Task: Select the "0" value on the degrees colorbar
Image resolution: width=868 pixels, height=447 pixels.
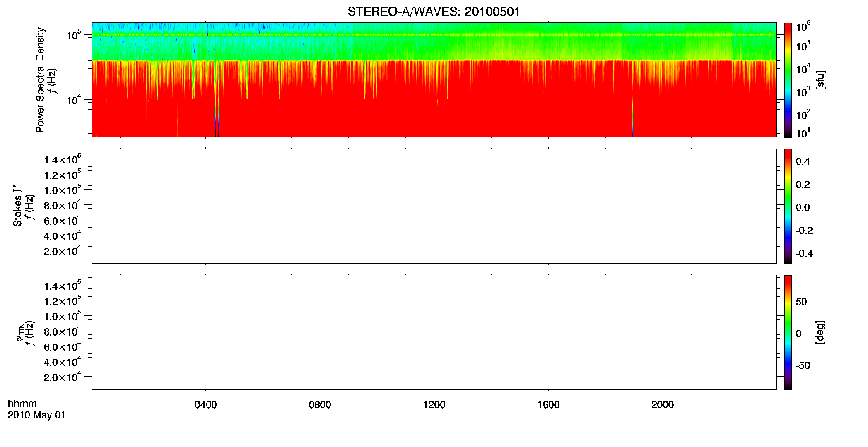Action: tap(798, 334)
